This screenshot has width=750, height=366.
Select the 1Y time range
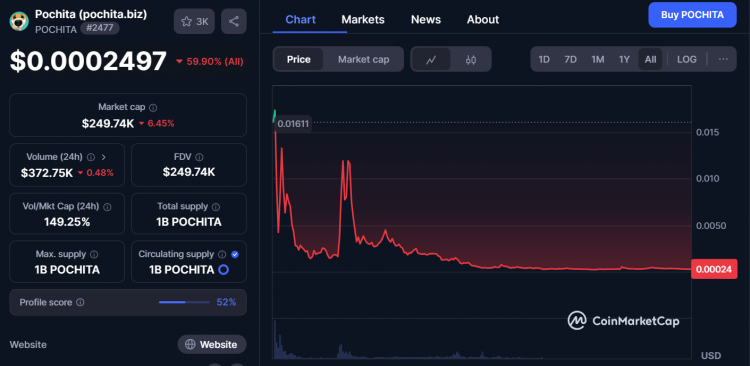coord(624,59)
